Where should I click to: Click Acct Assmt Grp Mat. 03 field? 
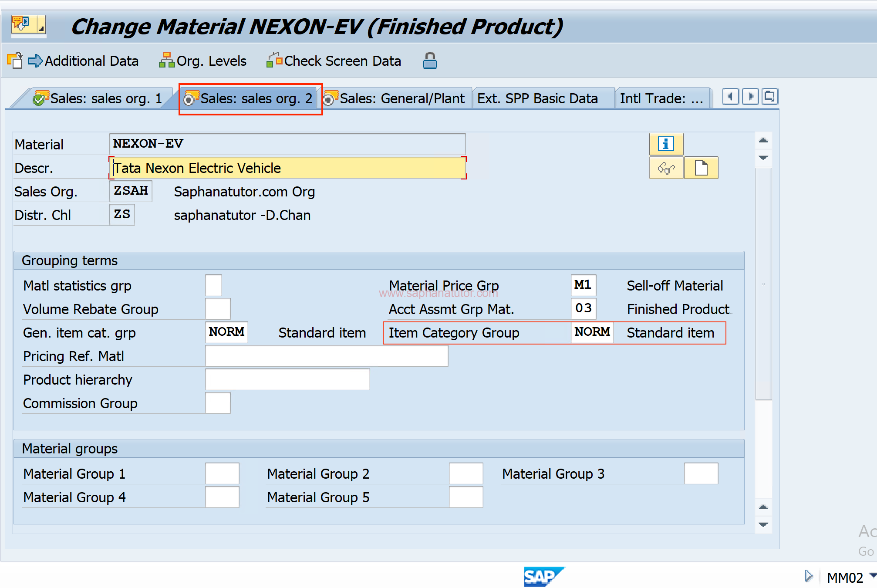click(584, 309)
